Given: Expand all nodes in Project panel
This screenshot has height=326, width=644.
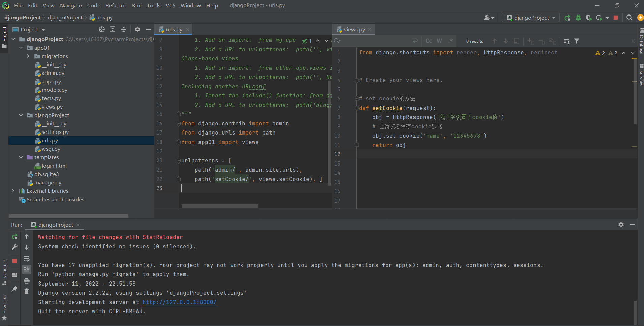Looking at the screenshot, I should pos(113,29).
